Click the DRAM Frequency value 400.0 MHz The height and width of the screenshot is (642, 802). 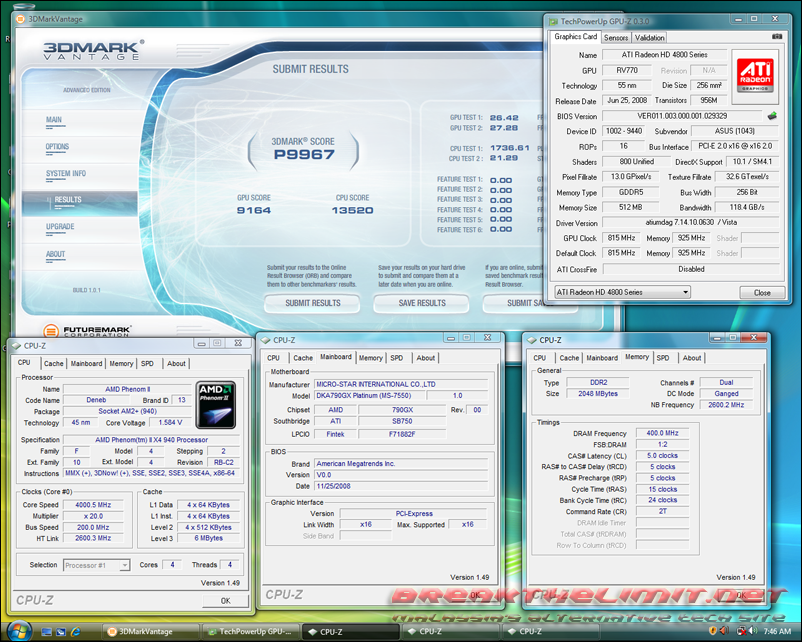662,433
